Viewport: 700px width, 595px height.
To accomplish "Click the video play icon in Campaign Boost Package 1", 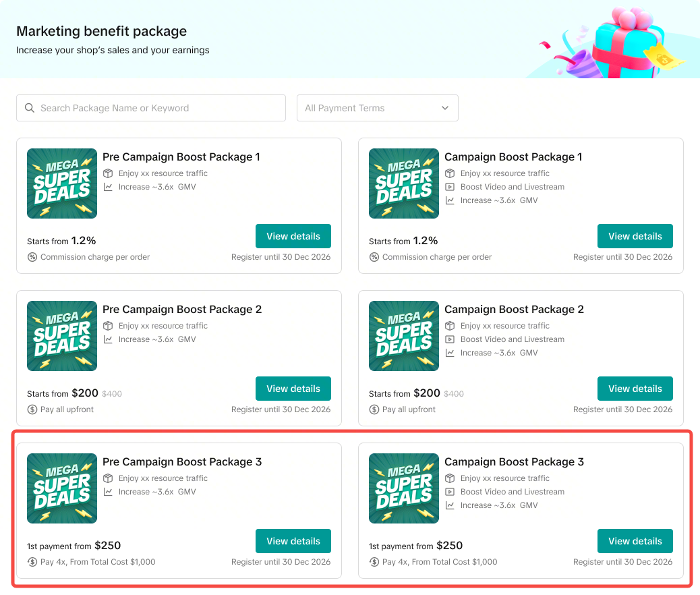I will pos(450,187).
